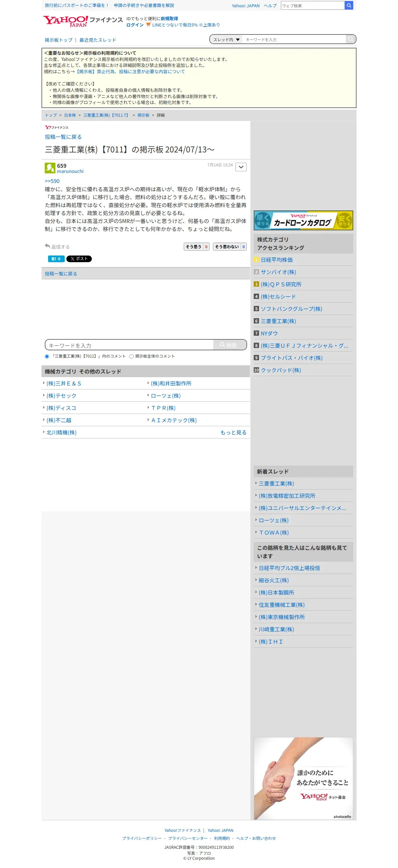The height and width of the screenshot is (868, 398).
Task: Click the 新規取得 link
Action: tap(169, 19)
